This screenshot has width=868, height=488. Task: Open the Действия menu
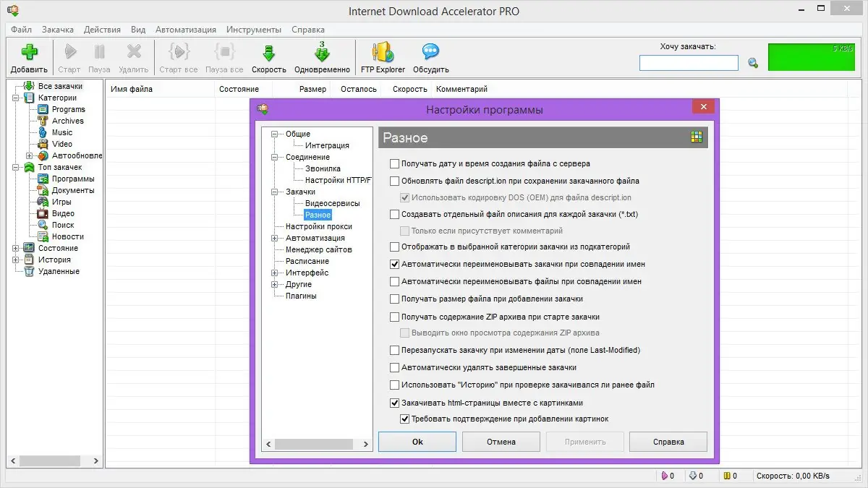(102, 30)
